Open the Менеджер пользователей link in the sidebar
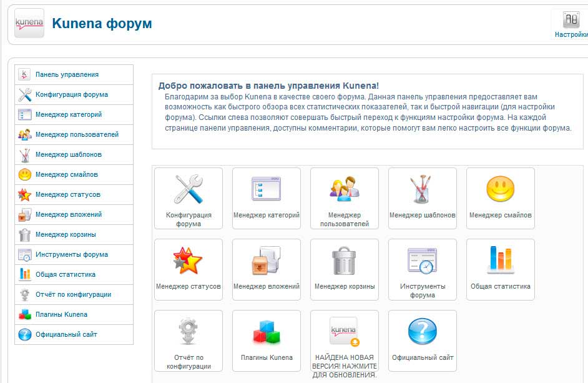588x383 pixels. tap(77, 134)
